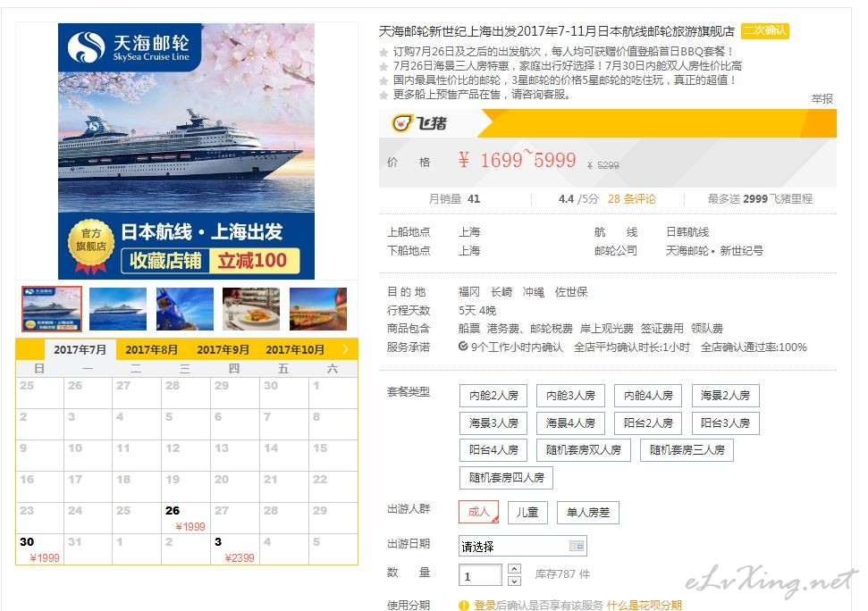Click the 月销量 41 sales count

coord(454,199)
